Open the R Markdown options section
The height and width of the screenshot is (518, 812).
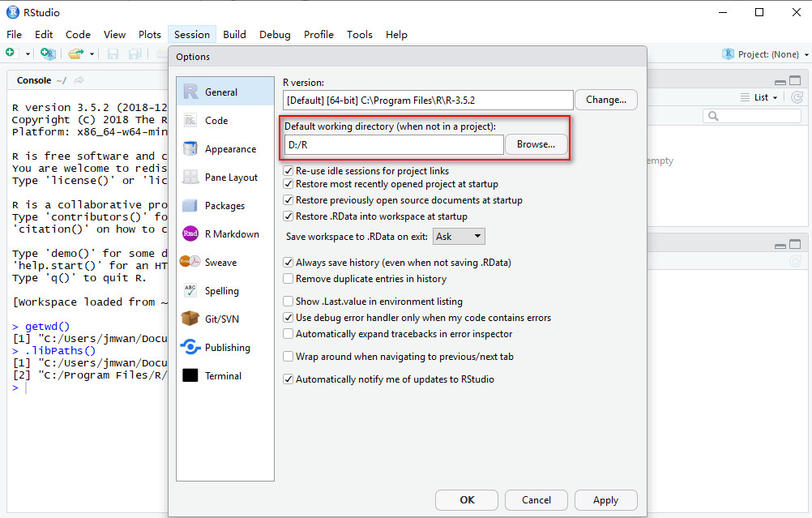(x=231, y=234)
